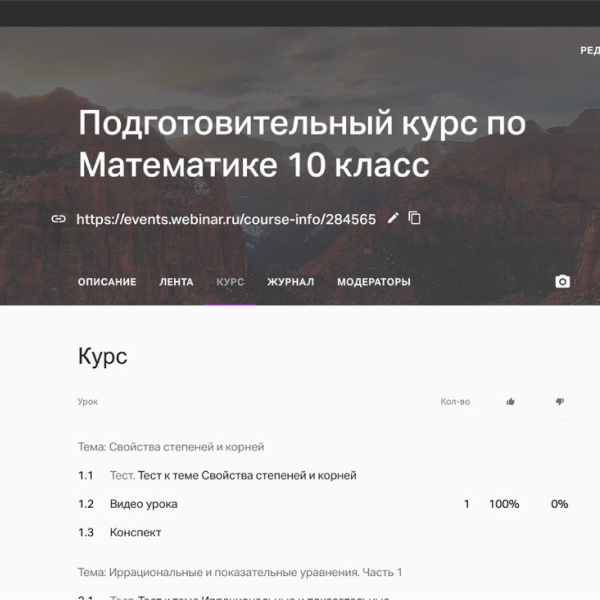Copy the course link with the copy icon
The height and width of the screenshot is (600, 600).
(414, 218)
